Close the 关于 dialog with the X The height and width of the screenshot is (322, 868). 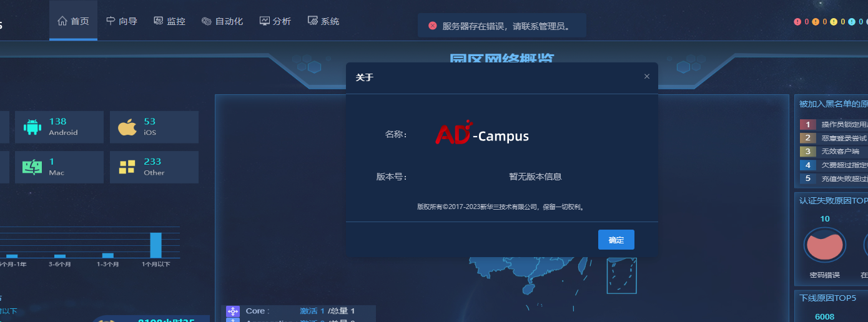point(647,76)
